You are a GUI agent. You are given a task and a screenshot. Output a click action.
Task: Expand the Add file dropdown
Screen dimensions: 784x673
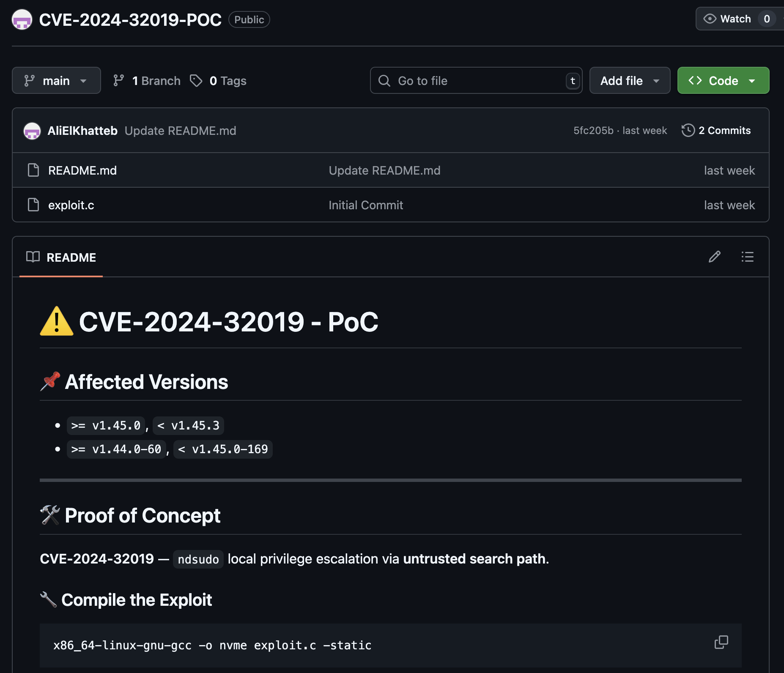[630, 80]
